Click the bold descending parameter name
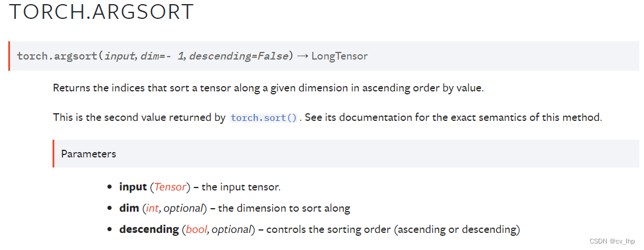644x250 pixels. pyautogui.click(x=149, y=229)
